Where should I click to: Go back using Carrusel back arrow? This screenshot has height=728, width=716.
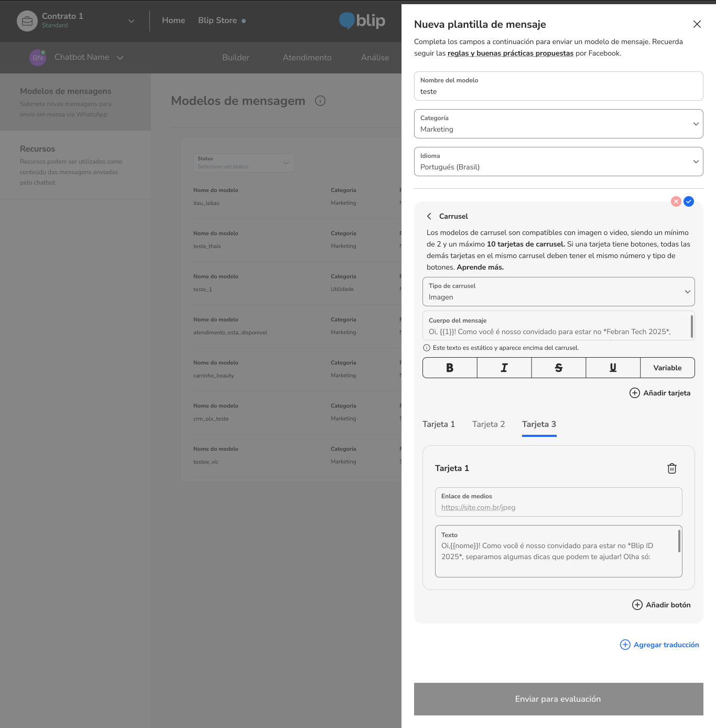tap(429, 216)
